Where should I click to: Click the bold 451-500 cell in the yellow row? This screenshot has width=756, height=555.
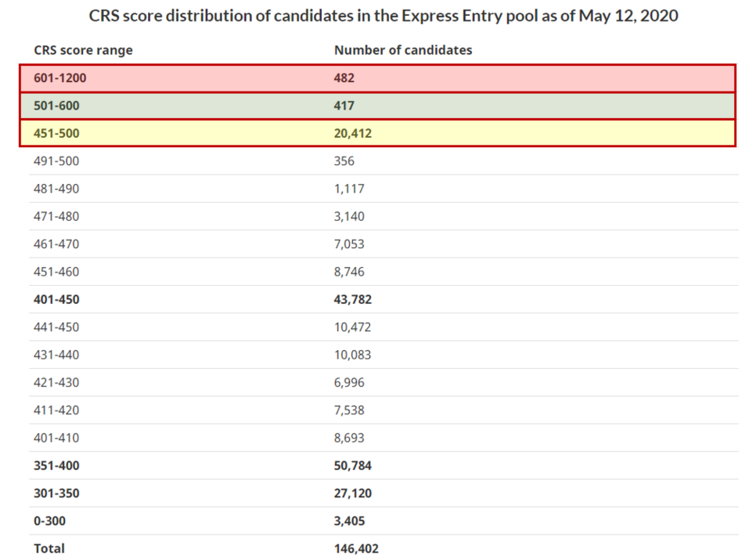56,133
